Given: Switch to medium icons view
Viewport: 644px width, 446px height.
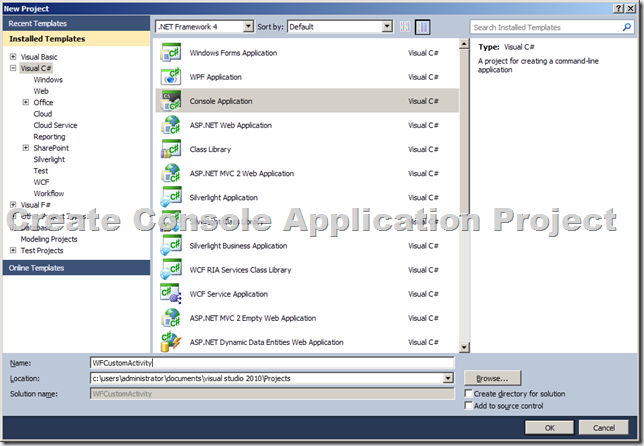Looking at the screenshot, I should point(422,27).
